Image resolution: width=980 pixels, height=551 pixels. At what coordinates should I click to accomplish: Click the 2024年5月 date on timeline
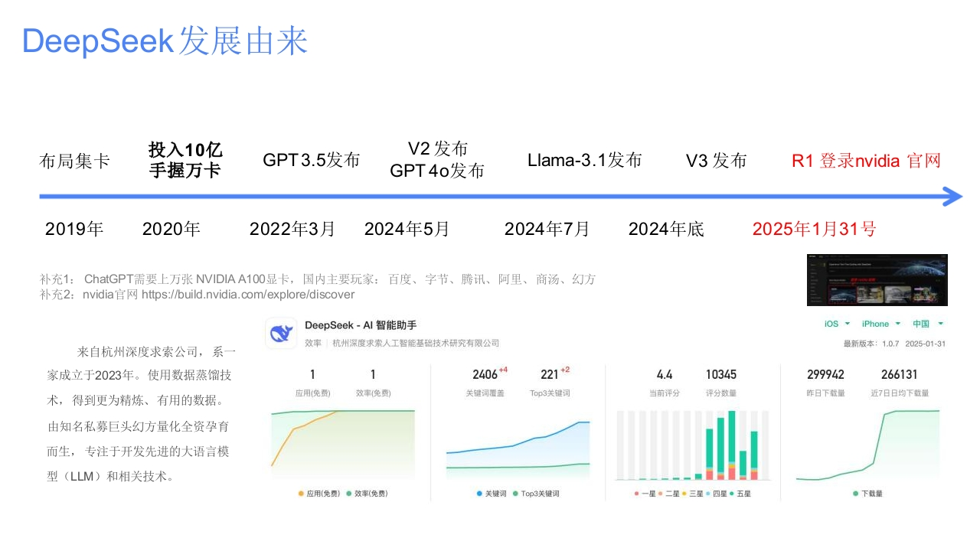coord(407,229)
